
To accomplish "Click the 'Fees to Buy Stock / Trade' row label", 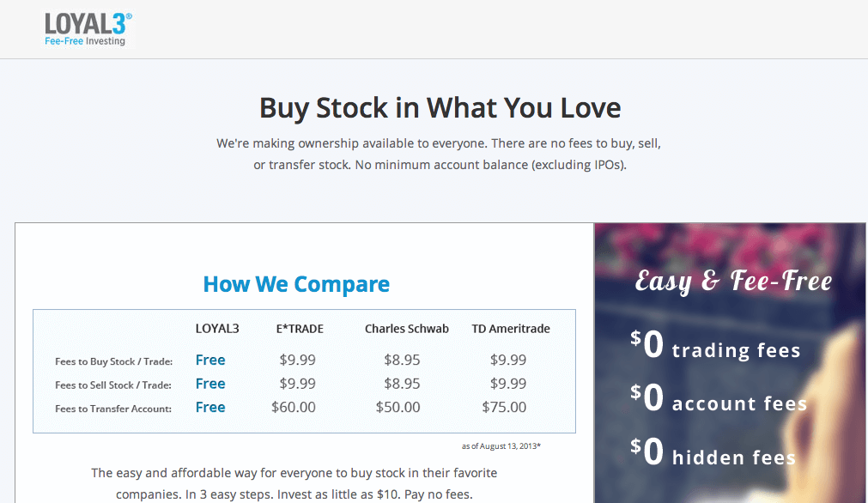I will tap(113, 361).
